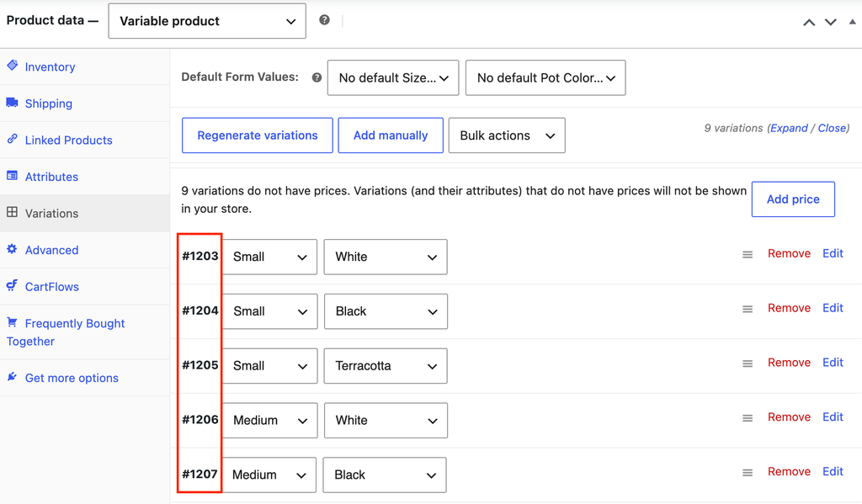862x504 pixels.
Task: Click the CartFlows logo icon
Action: [x=12, y=285]
